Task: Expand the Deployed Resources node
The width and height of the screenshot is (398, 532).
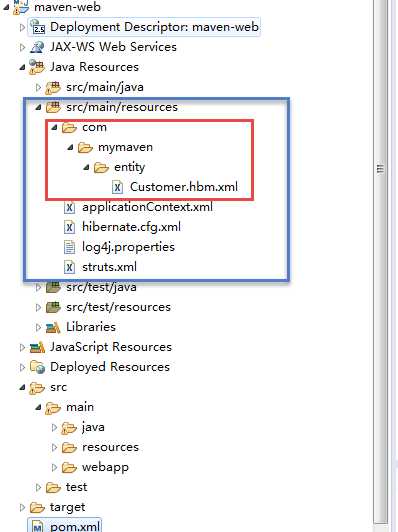Action: 22,367
